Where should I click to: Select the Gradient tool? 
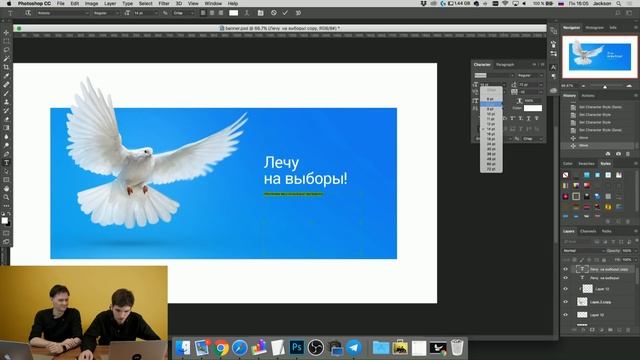[6, 128]
